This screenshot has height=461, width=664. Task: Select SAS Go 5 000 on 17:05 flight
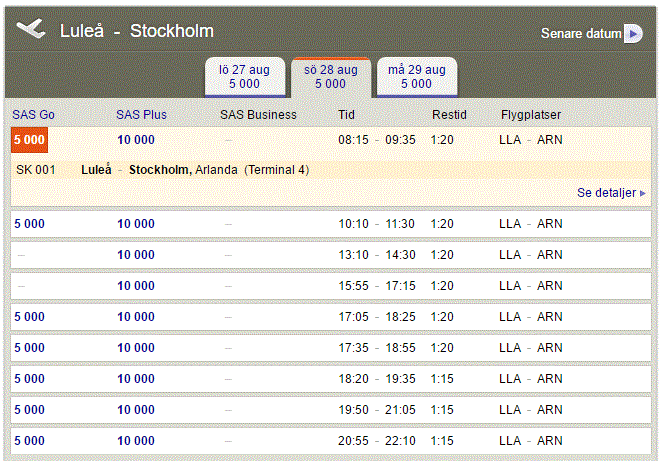29,317
